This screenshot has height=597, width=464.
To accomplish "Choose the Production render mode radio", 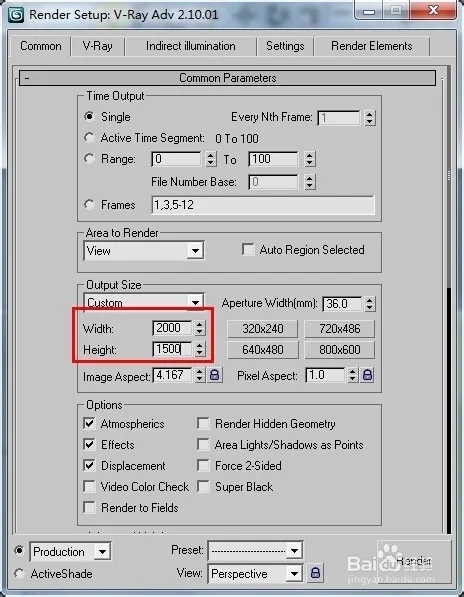I will point(19,551).
